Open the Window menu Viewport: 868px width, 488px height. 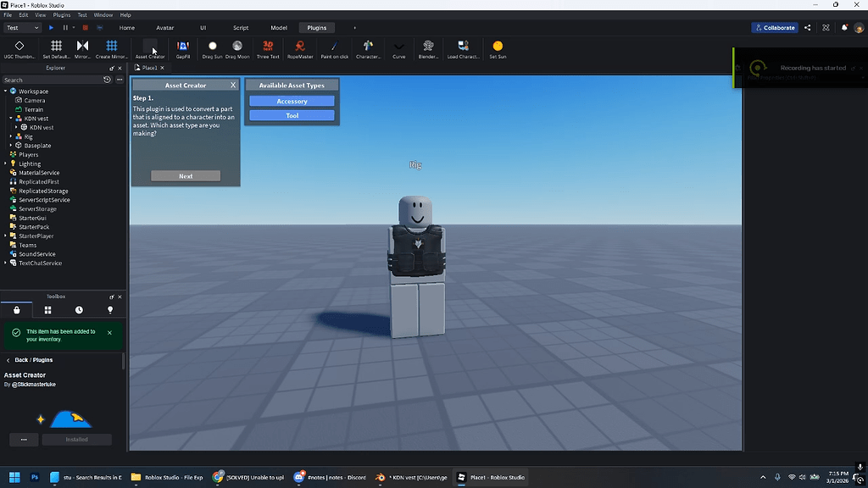coord(103,15)
